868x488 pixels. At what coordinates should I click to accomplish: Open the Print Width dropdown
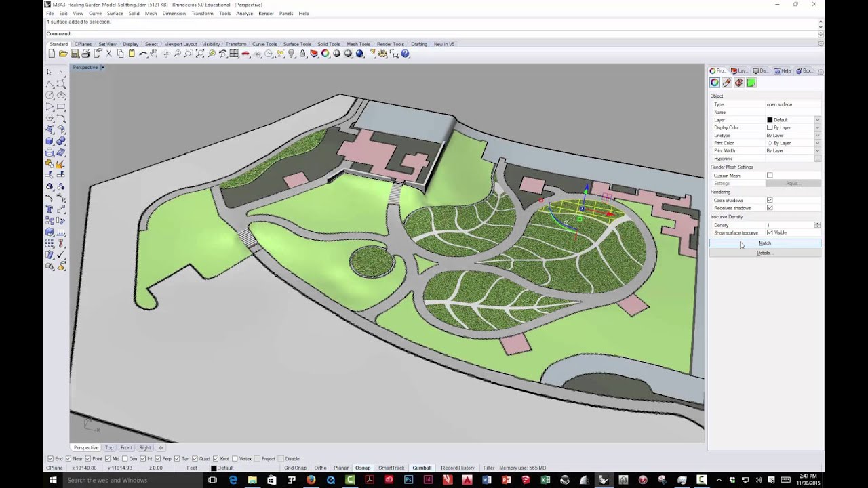817,151
